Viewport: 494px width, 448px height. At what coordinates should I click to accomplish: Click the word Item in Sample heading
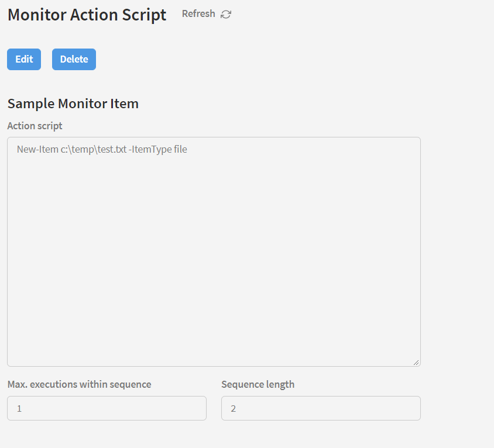(125, 104)
